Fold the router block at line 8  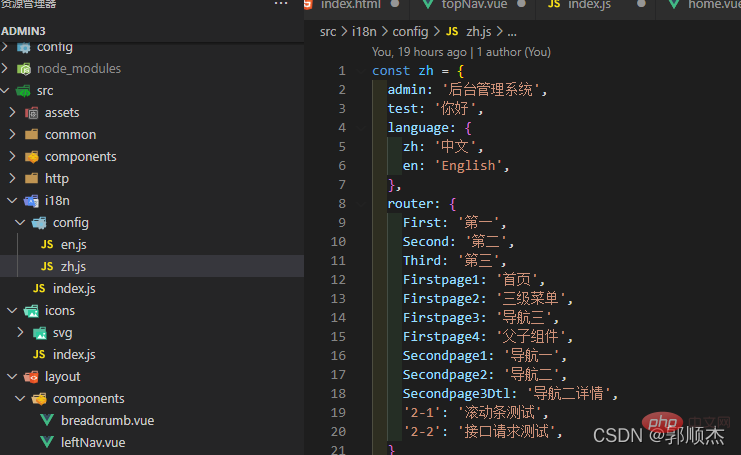point(361,204)
